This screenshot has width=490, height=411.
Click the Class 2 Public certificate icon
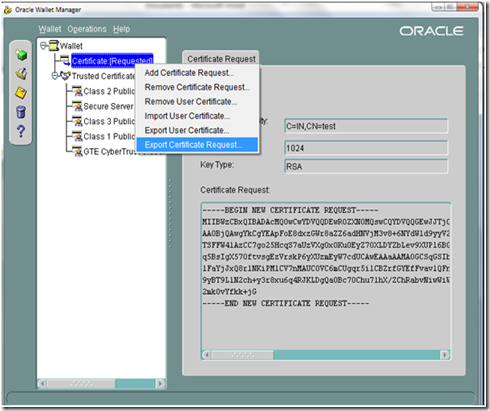[x=77, y=91]
